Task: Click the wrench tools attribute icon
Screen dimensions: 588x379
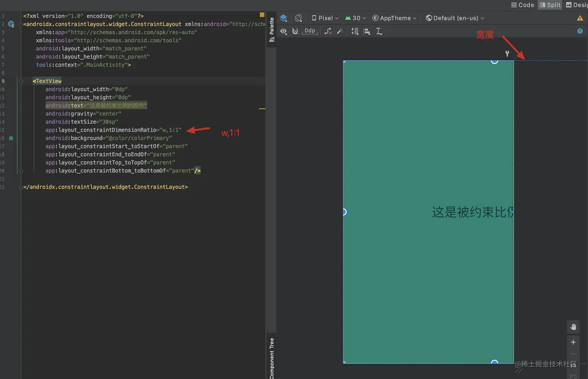Action: (x=507, y=54)
